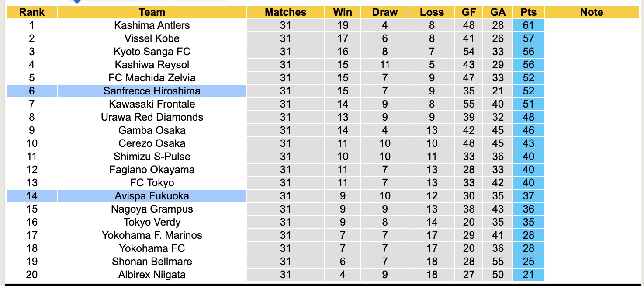Click the Note column header

(592, 12)
